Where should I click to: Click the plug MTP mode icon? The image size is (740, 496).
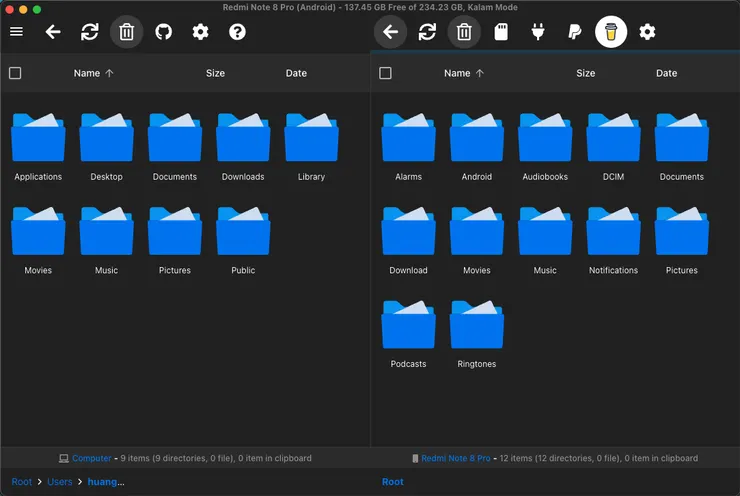click(538, 32)
